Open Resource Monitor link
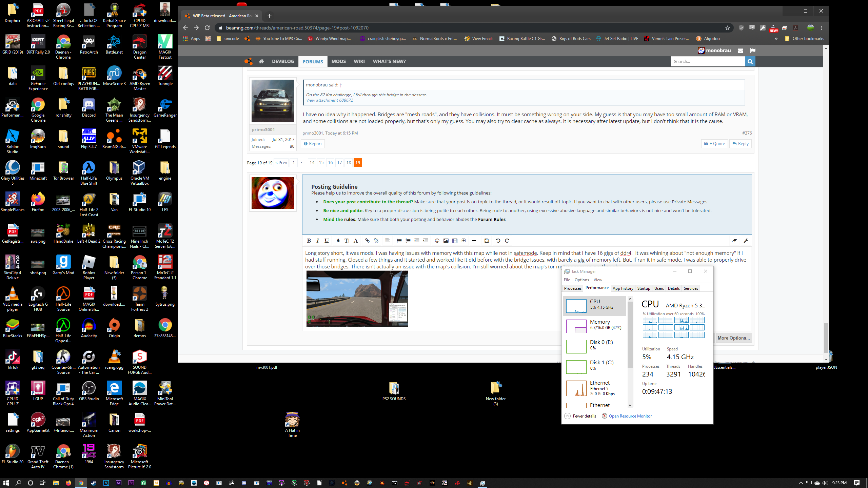This screenshot has height=488, width=868. 630,416
